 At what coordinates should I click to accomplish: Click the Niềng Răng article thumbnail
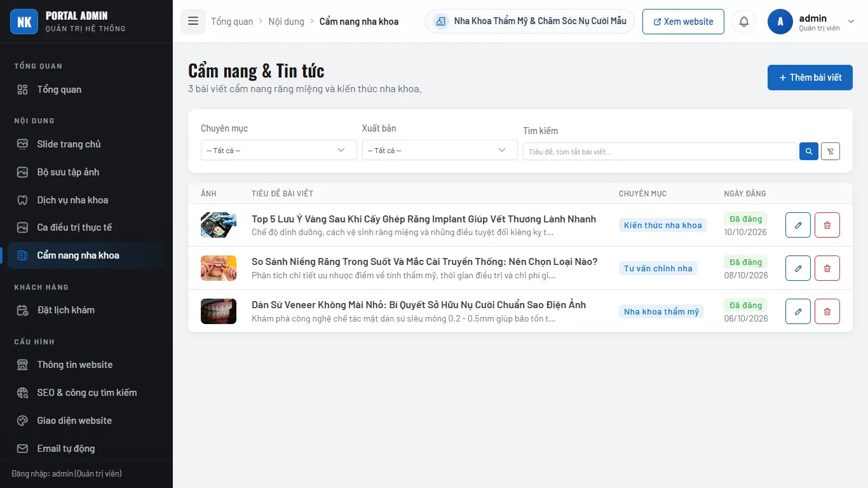[219, 268]
